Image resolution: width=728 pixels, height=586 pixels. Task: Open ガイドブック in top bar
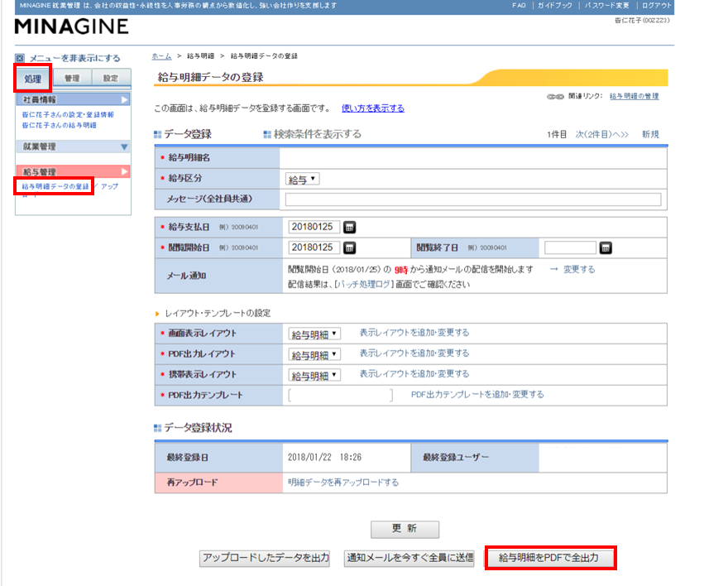pyautogui.click(x=555, y=6)
